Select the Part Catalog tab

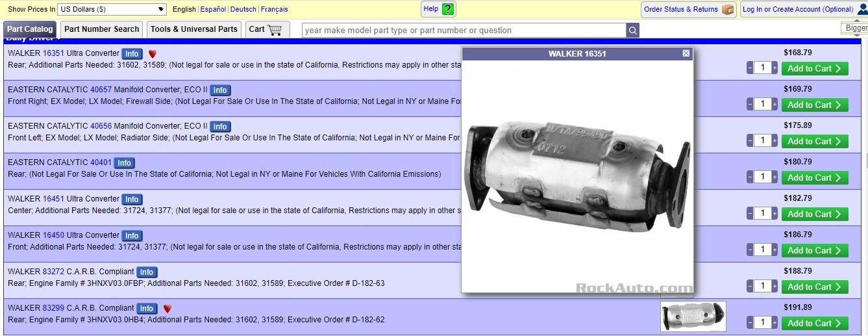30,29
